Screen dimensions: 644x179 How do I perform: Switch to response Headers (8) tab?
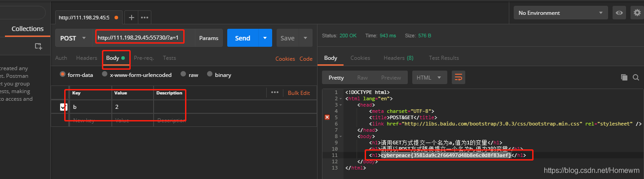click(x=398, y=58)
